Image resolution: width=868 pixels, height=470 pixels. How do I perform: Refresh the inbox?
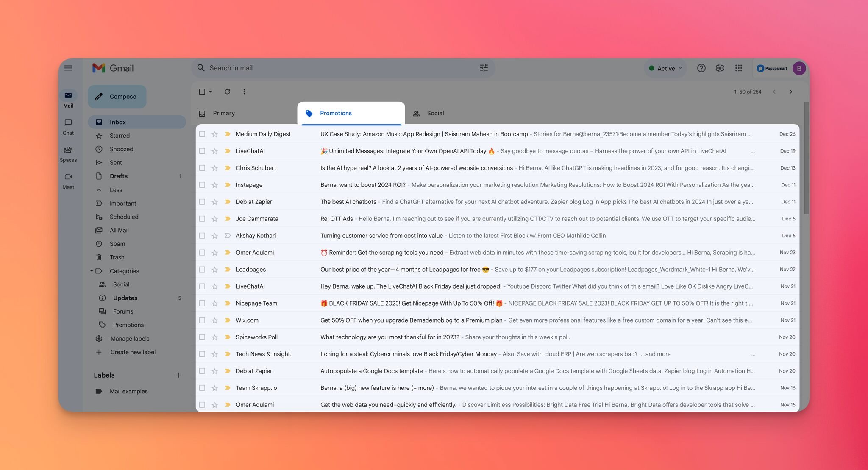pos(227,92)
